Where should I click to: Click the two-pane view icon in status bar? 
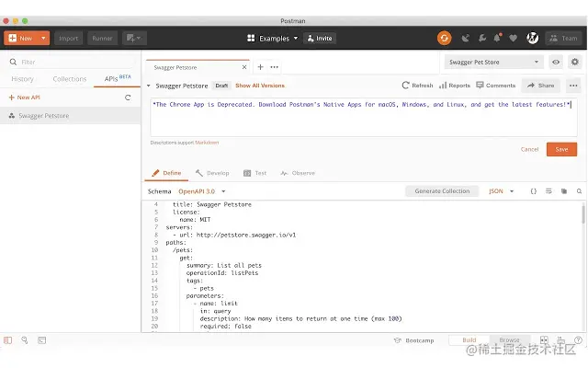[x=544, y=339]
